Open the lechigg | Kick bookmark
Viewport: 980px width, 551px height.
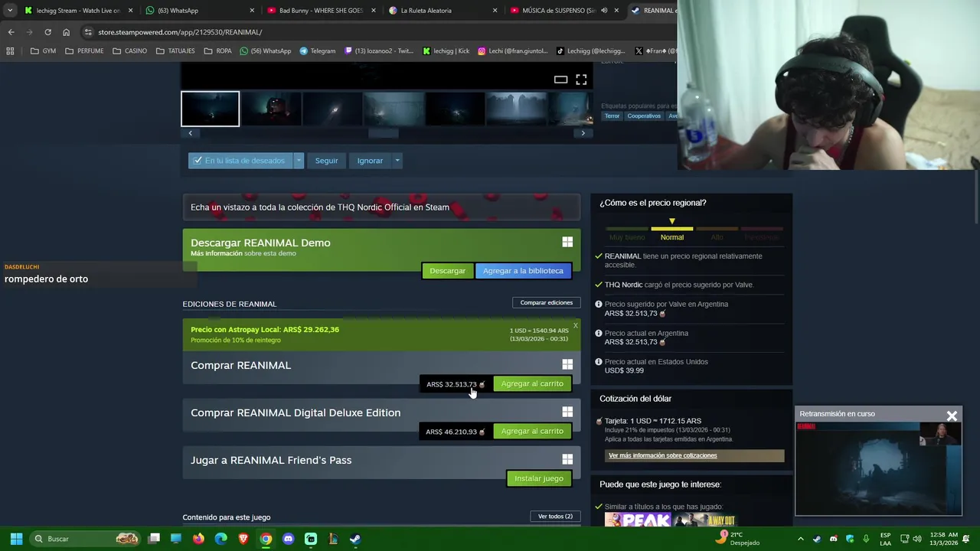point(446,51)
